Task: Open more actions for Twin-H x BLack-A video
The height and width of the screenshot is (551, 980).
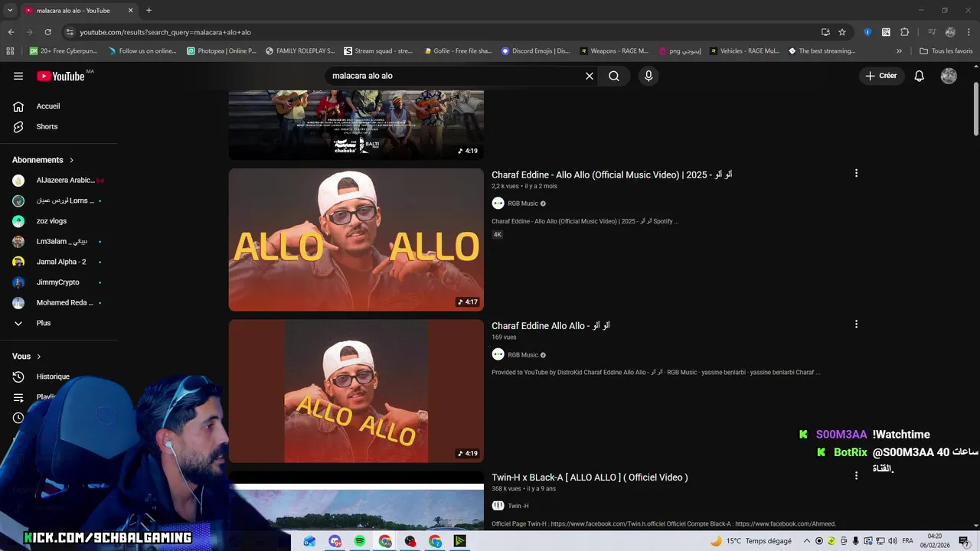Action: point(856,476)
